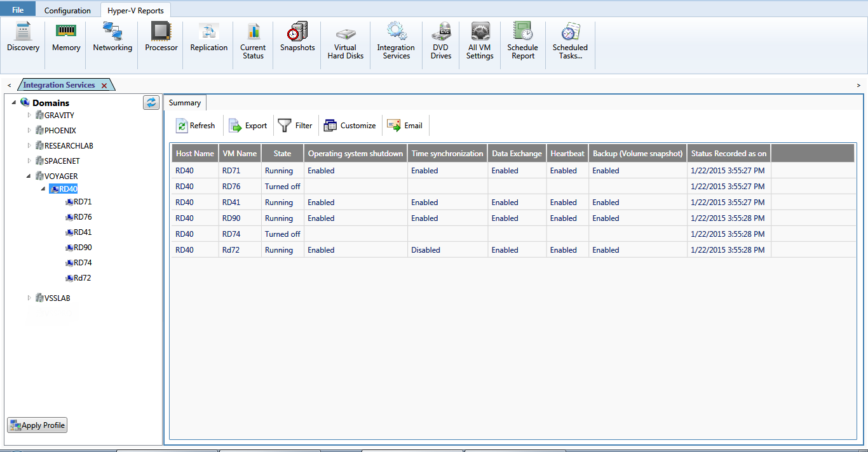Click the Refresh toolbar button

click(x=196, y=126)
